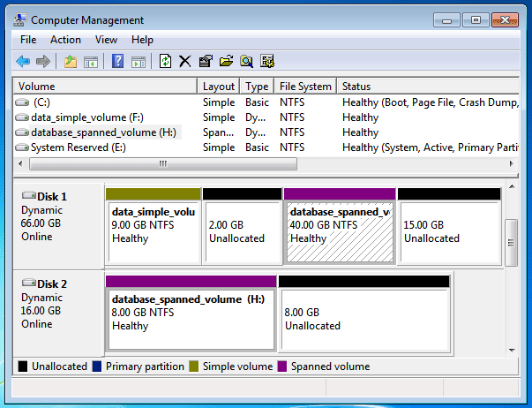This screenshot has width=532, height=408.
Task: Toggle the Show/Hide Console Tree icon
Action: coord(91,62)
